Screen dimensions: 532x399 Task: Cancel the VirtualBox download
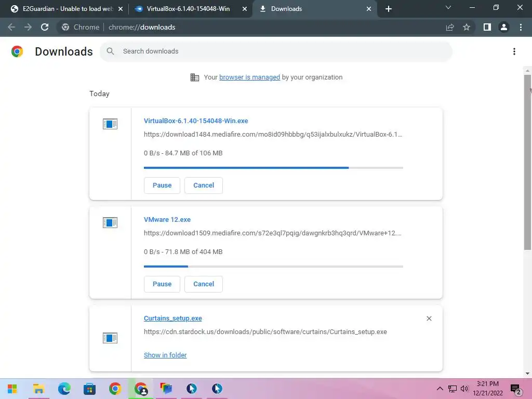(x=204, y=185)
